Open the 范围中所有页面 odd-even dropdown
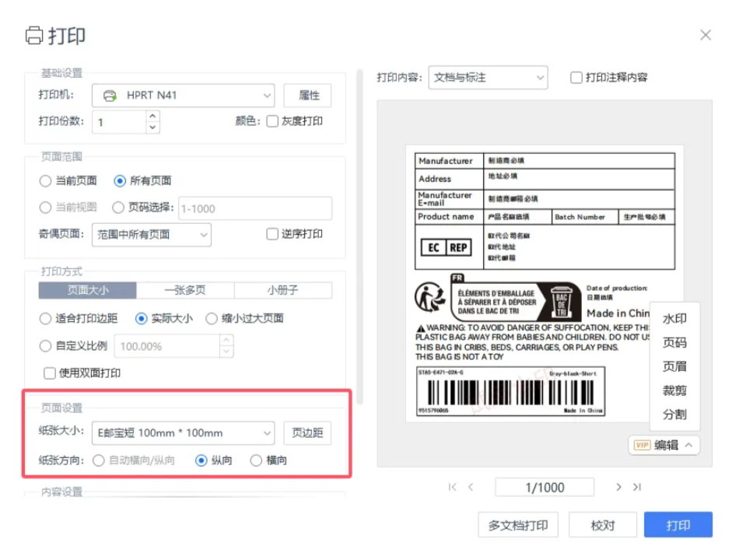 coord(151,234)
